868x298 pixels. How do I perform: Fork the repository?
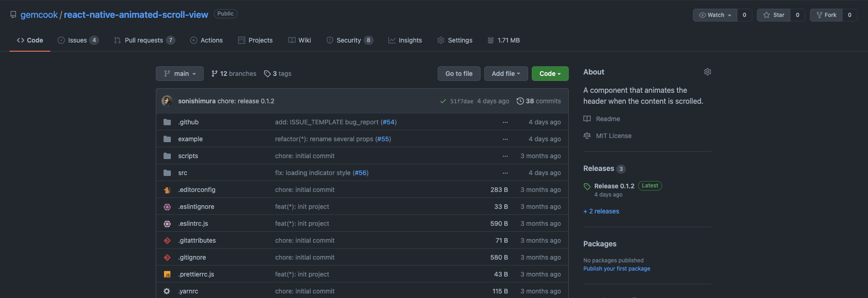826,15
